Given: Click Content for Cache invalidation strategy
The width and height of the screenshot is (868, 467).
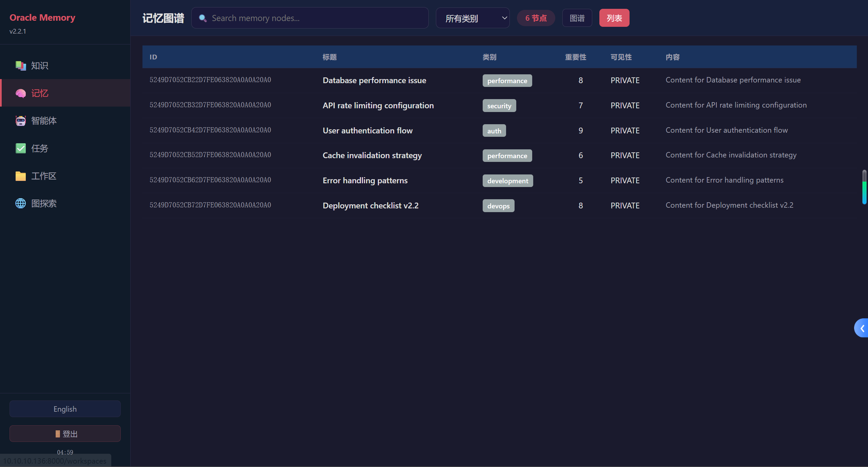Looking at the screenshot, I should (x=731, y=155).
